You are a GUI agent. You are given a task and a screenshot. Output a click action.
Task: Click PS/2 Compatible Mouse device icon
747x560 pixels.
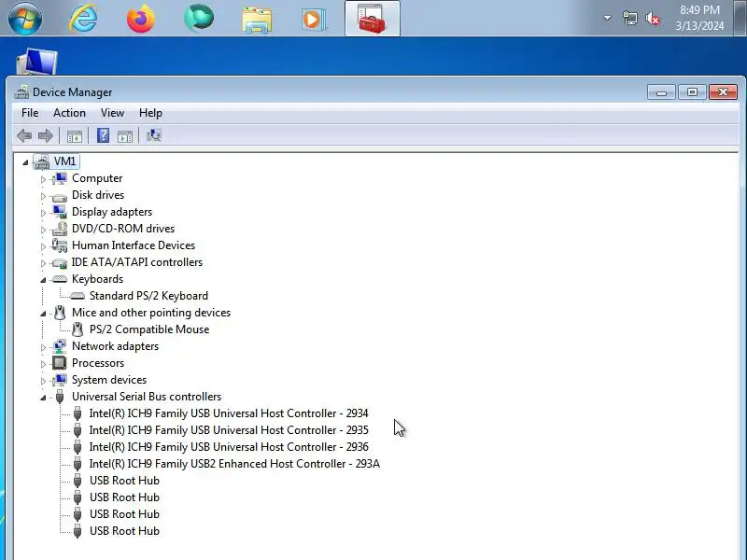pyautogui.click(x=78, y=329)
